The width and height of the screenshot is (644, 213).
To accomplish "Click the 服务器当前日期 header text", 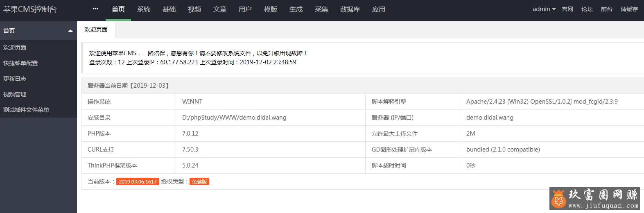I will [x=128, y=86].
